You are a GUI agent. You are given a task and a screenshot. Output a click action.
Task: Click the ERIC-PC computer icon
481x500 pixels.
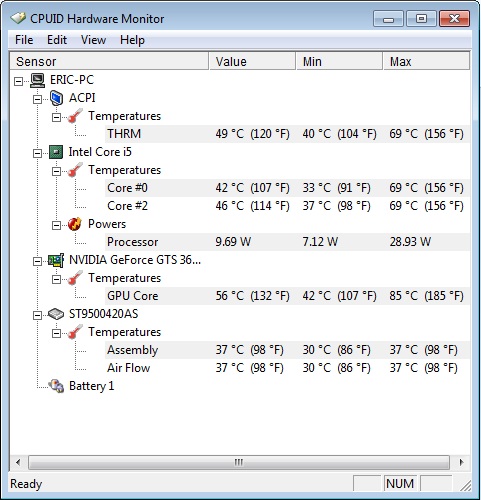[37, 80]
